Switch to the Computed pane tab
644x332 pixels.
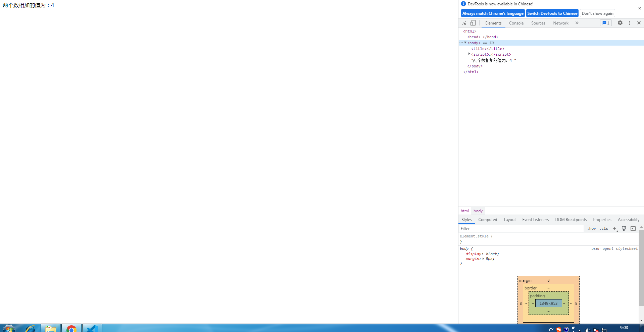[x=488, y=220]
